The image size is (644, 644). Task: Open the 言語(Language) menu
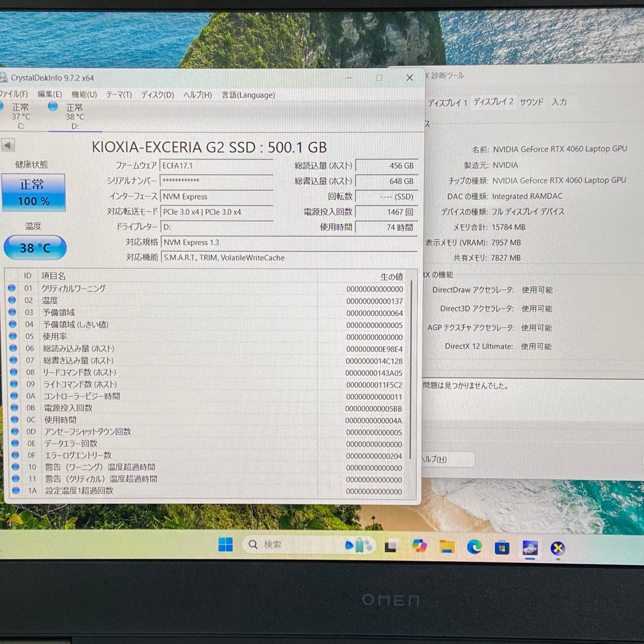coord(248,95)
